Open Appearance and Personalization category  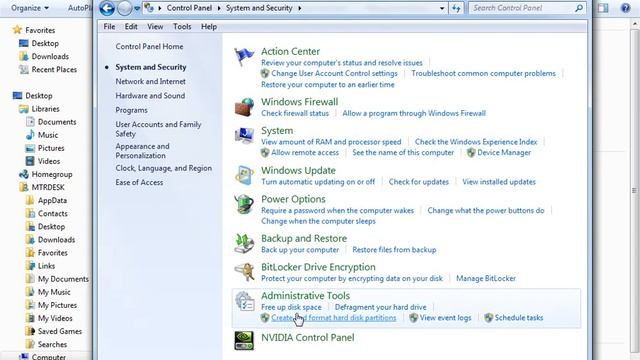pyautogui.click(x=142, y=151)
